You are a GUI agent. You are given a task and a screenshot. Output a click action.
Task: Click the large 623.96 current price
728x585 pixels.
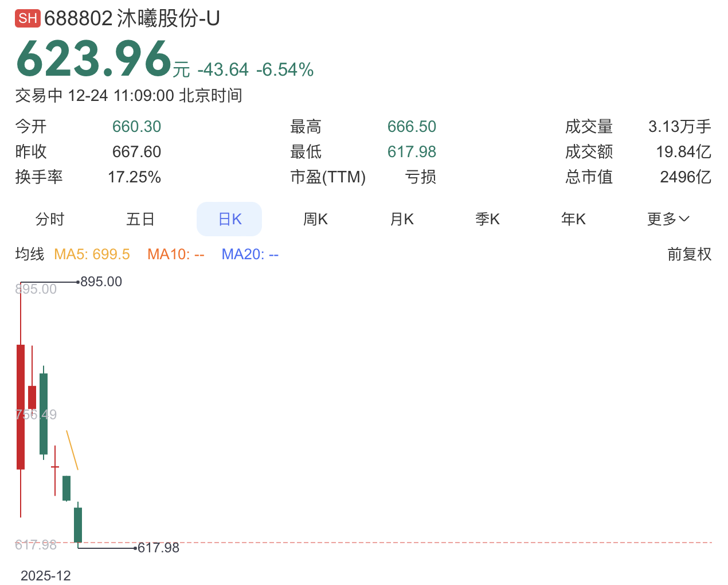pyautogui.click(x=95, y=59)
